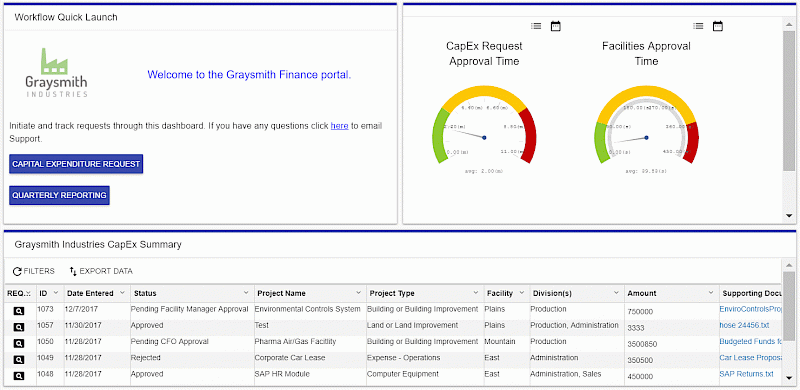
Task: Start a Capital Expenditure Request
Action: point(76,164)
